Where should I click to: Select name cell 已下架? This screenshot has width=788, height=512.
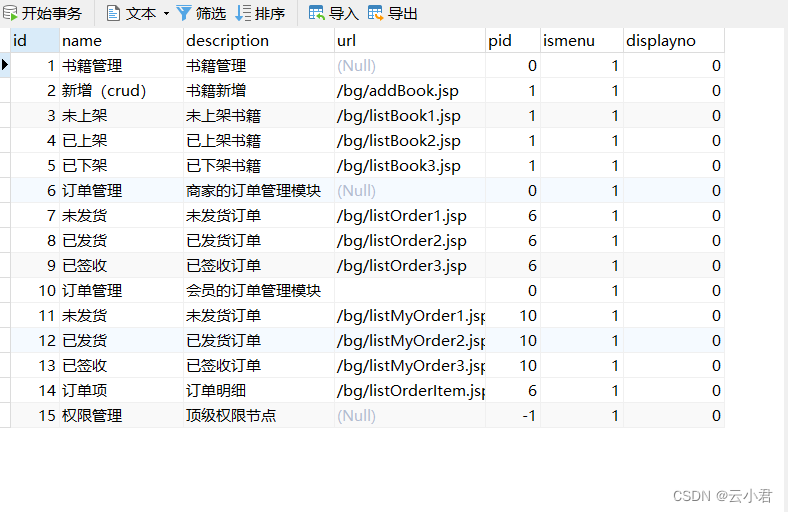(x=121, y=165)
